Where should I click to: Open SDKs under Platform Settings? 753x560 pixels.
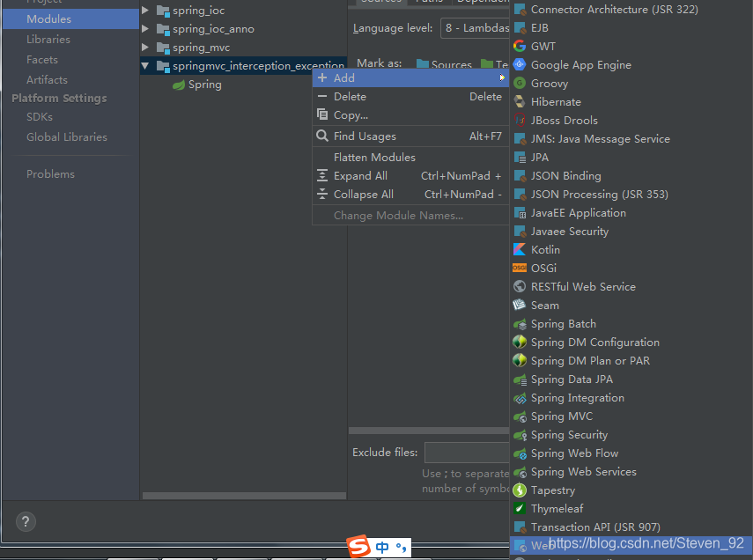(40, 117)
